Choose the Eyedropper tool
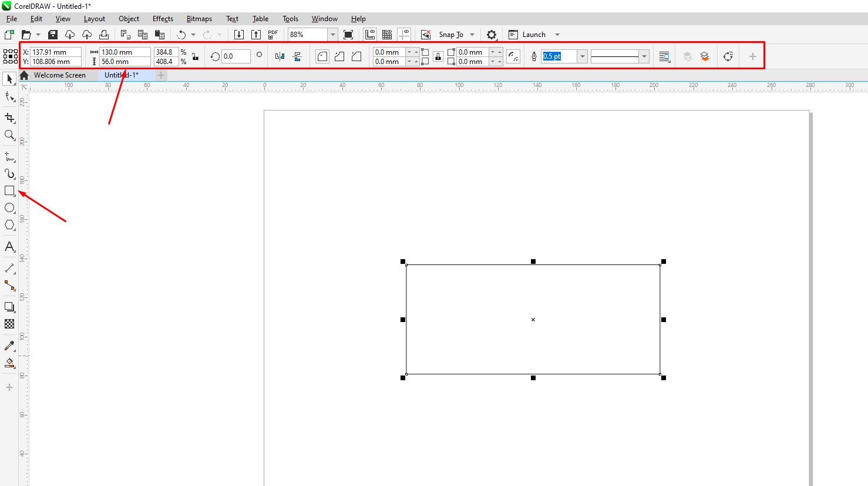 (x=9, y=346)
